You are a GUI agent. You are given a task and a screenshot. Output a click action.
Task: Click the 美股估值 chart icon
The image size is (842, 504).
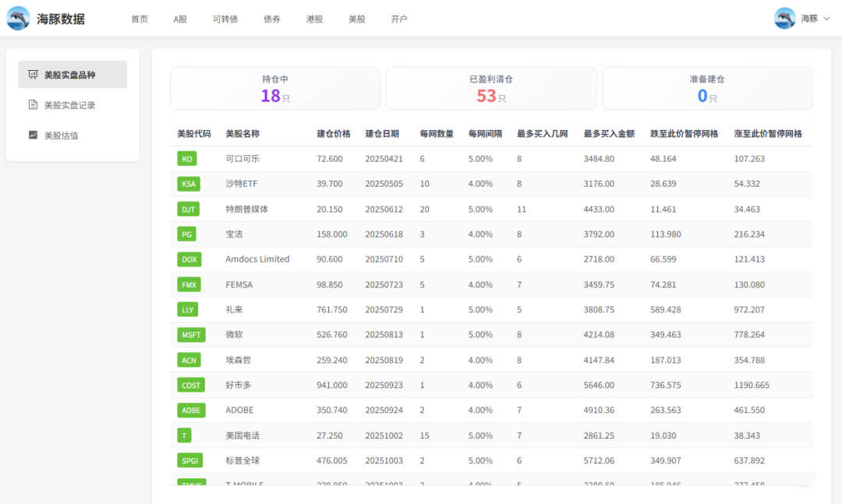[33, 136]
